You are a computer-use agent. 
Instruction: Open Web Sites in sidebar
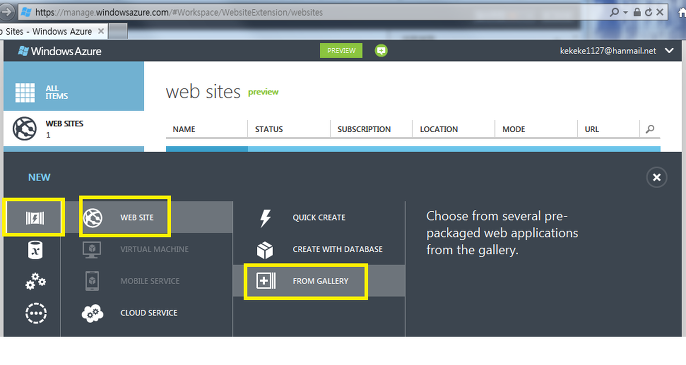[x=74, y=129]
